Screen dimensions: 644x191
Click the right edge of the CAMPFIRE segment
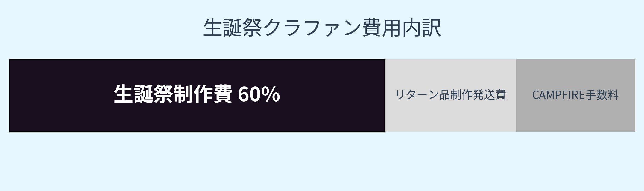tap(634, 95)
